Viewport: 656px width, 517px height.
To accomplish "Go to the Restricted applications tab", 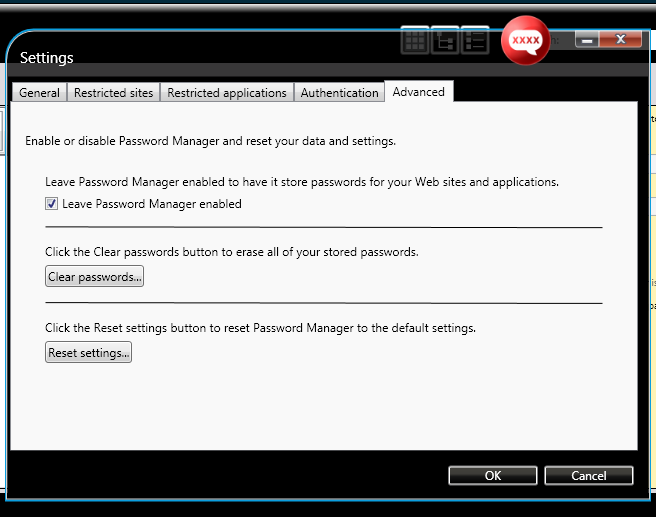I will 227,93.
